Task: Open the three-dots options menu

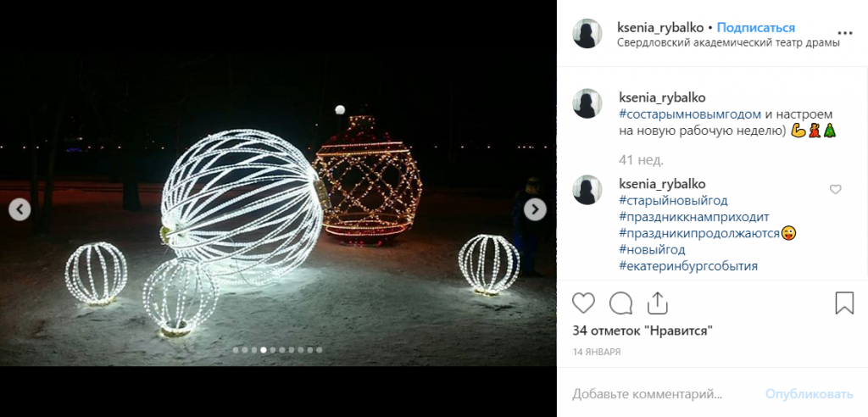Action: 845,33
